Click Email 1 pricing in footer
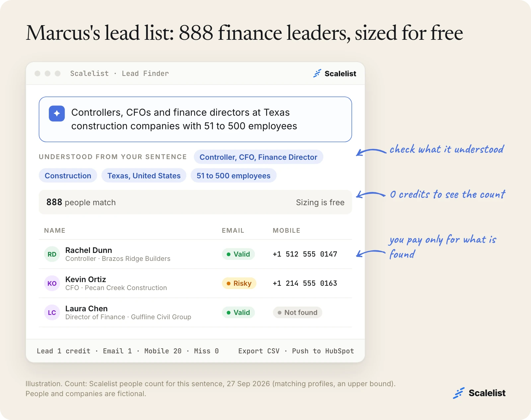Viewport: 531px width, 420px height. click(117, 351)
